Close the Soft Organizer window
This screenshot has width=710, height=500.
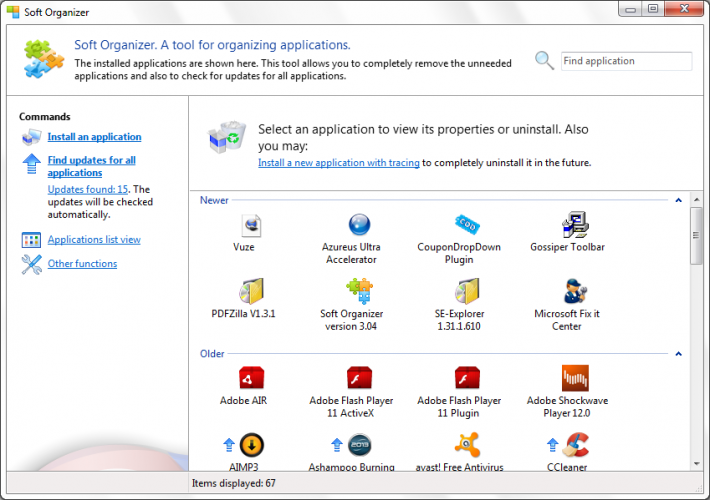[x=684, y=9]
